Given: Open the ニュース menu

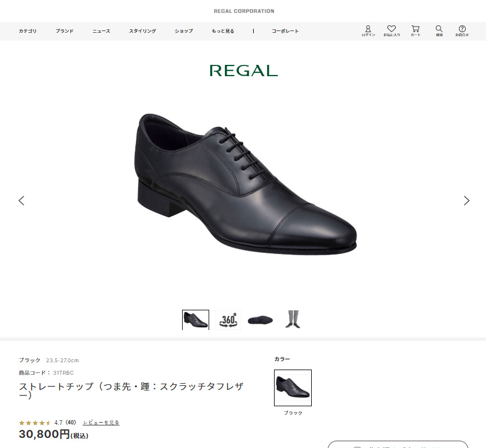Looking at the screenshot, I should pos(101,31).
